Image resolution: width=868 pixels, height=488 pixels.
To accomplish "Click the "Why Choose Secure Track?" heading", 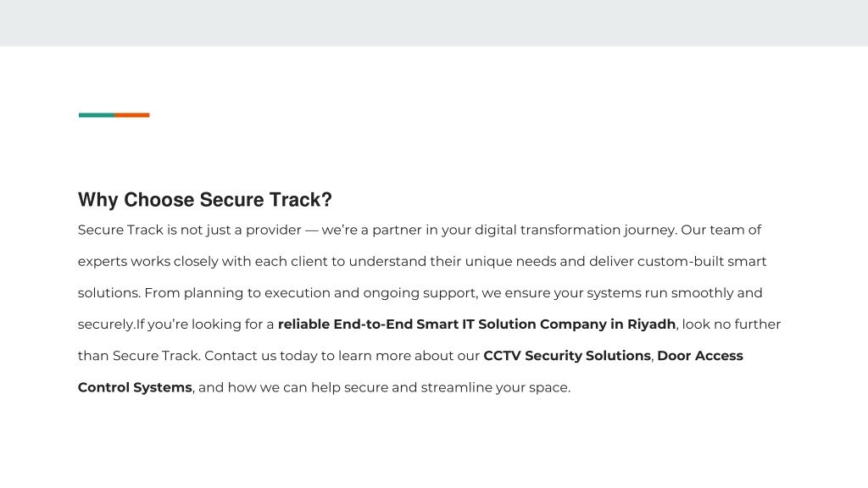I will pos(205,200).
